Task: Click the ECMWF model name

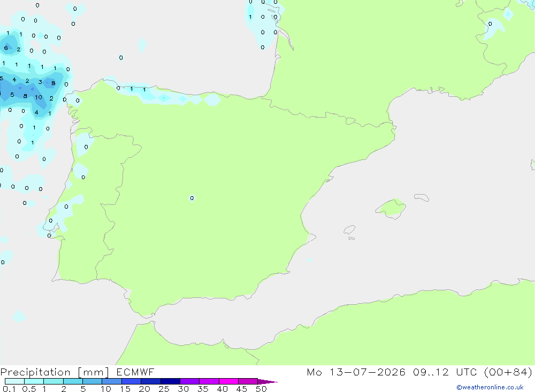Action: (135, 372)
